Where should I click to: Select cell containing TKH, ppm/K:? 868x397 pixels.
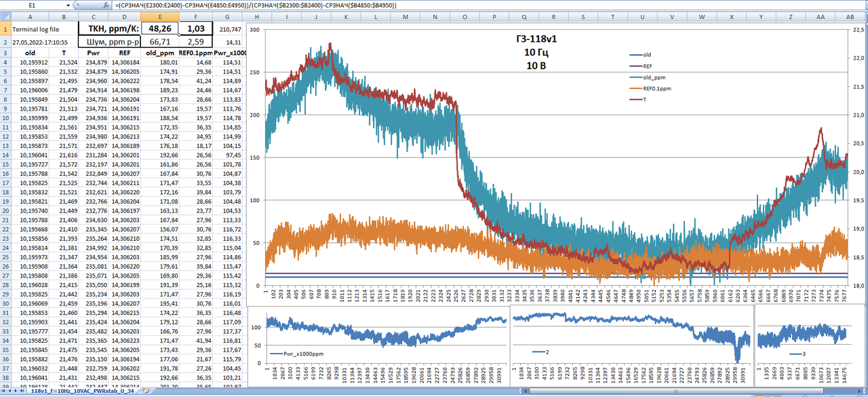tap(112, 29)
